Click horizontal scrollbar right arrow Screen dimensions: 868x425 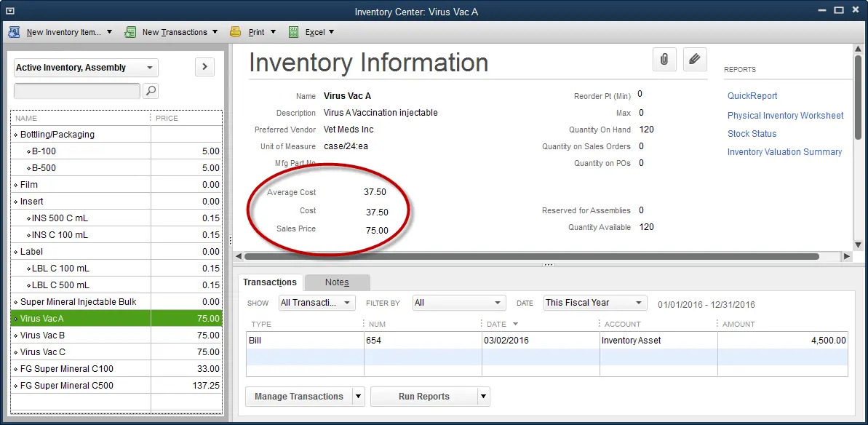coord(846,256)
